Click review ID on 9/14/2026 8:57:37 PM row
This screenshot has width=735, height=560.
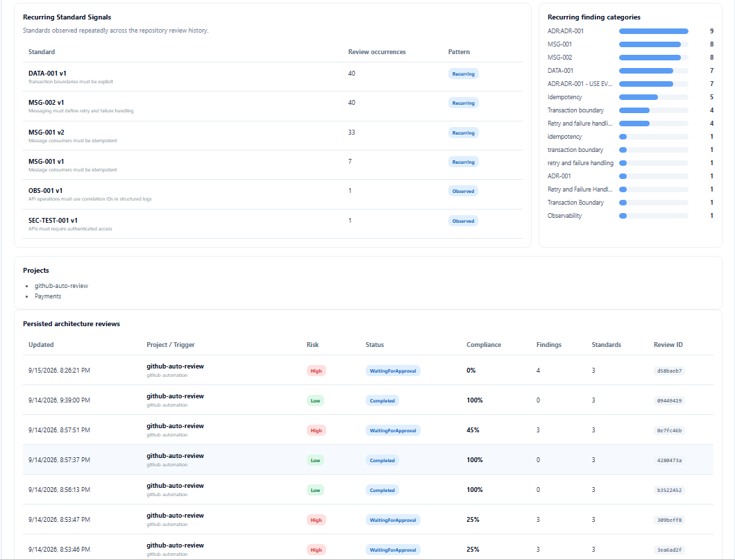[x=669, y=460]
